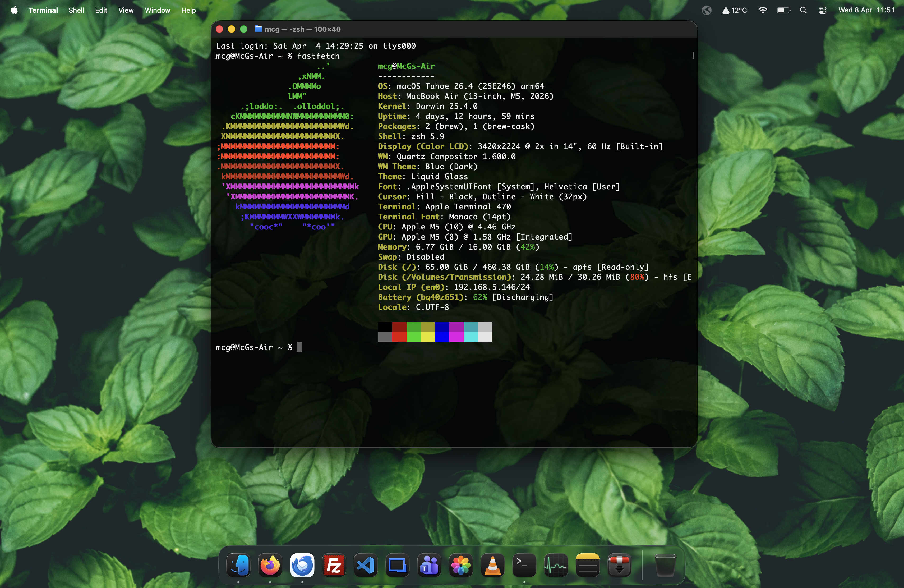This screenshot has height=588, width=904.
Task: Open the Trash in the Dock
Action: [666, 566]
